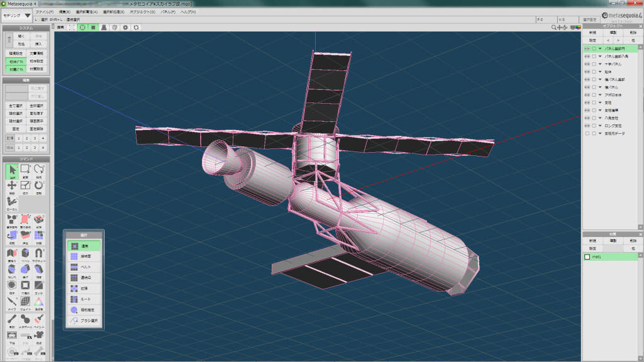Open the オブジェクト(O) menu
The height and width of the screenshot is (362, 644).
tap(143, 12)
